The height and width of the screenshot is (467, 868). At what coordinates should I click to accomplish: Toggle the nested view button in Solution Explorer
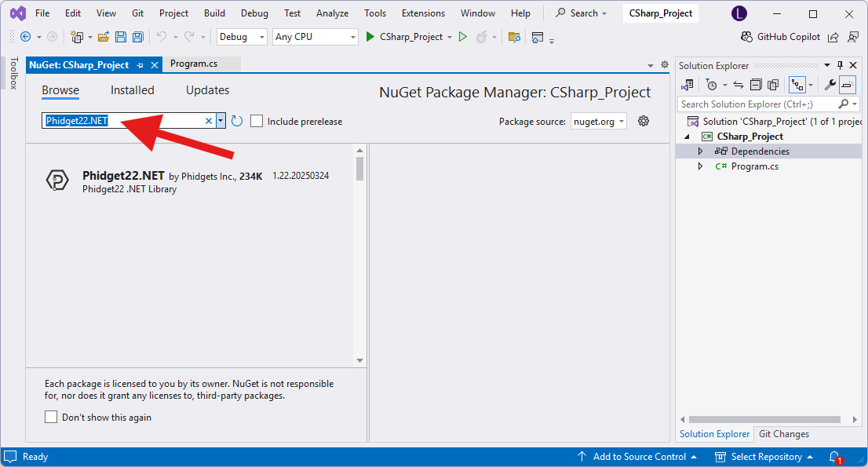tap(797, 85)
